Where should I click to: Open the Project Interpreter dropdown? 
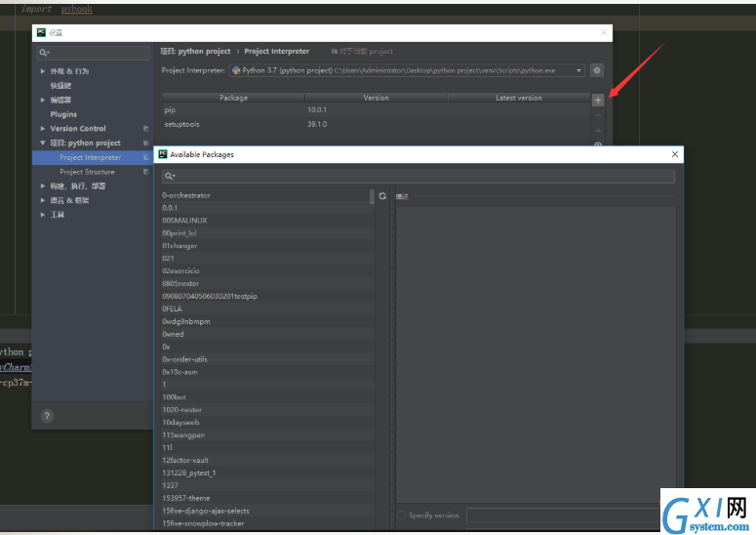pos(407,70)
